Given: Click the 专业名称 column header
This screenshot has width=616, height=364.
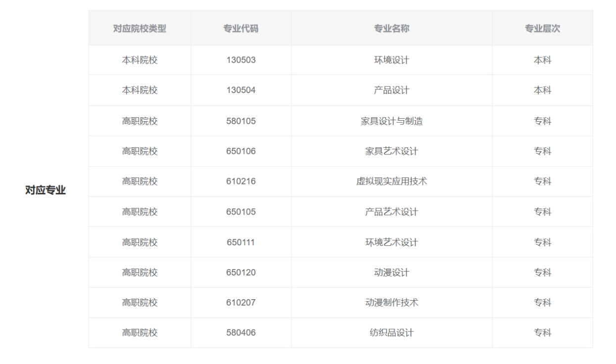Looking at the screenshot, I should coord(391,29).
